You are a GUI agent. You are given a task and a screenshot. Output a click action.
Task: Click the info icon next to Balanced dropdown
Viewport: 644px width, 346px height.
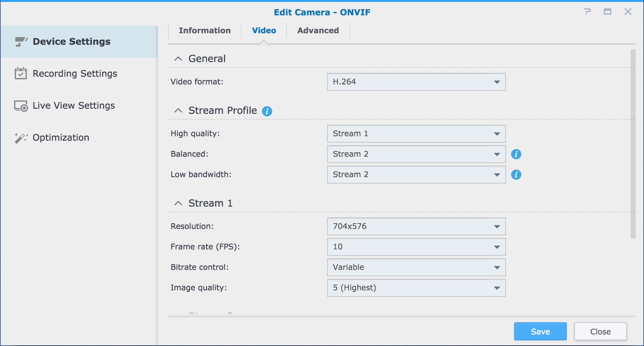click(x=516, y=154)
